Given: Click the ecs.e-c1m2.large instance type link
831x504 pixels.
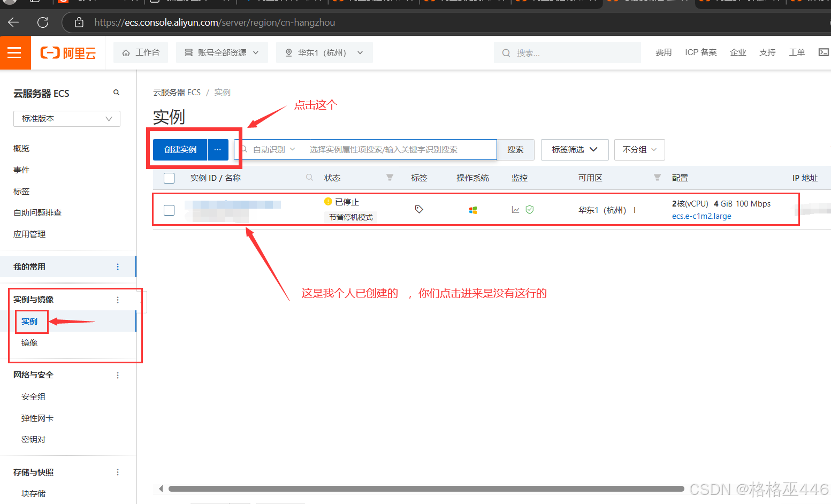Looking at the screenshot, I should pyautogui.click(x=702, y=216).
